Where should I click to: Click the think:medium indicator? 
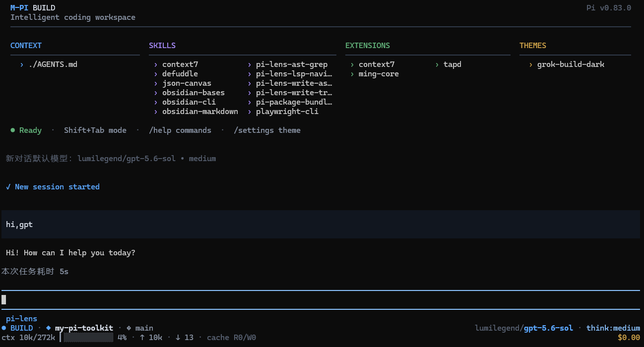tap(613, 328)
